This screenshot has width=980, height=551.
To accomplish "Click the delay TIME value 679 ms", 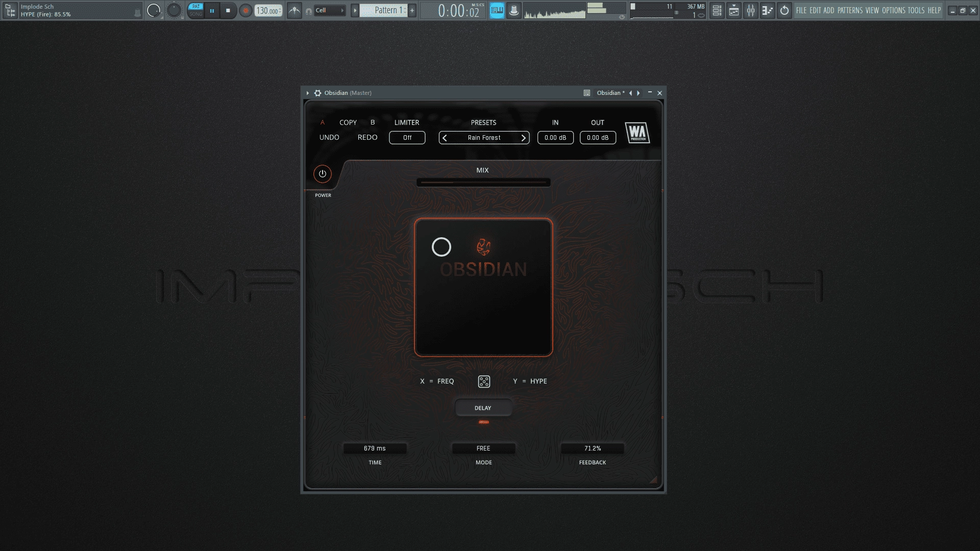I will pyautogui.click(x=375, y=448).
